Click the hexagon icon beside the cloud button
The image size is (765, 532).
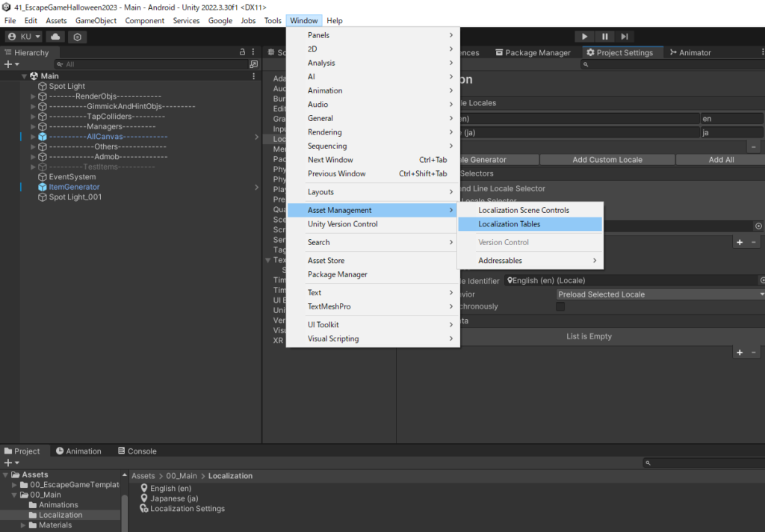[77, 37]
